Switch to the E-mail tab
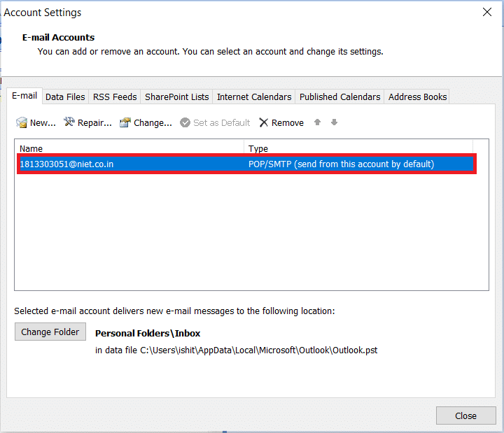 (24, 96)
